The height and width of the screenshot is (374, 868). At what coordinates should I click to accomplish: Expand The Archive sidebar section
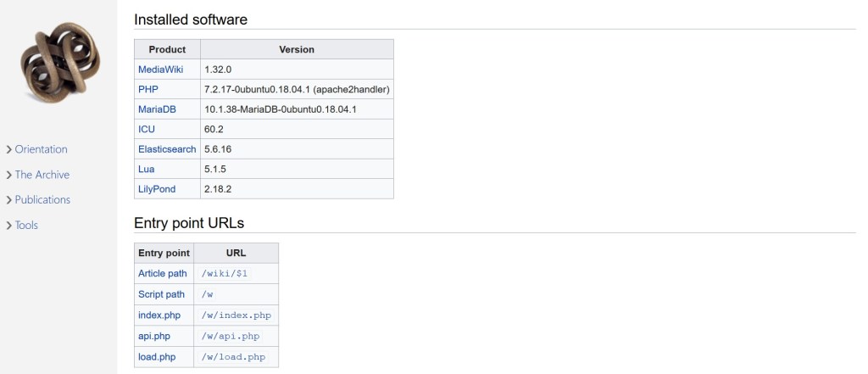click(37, 175)
